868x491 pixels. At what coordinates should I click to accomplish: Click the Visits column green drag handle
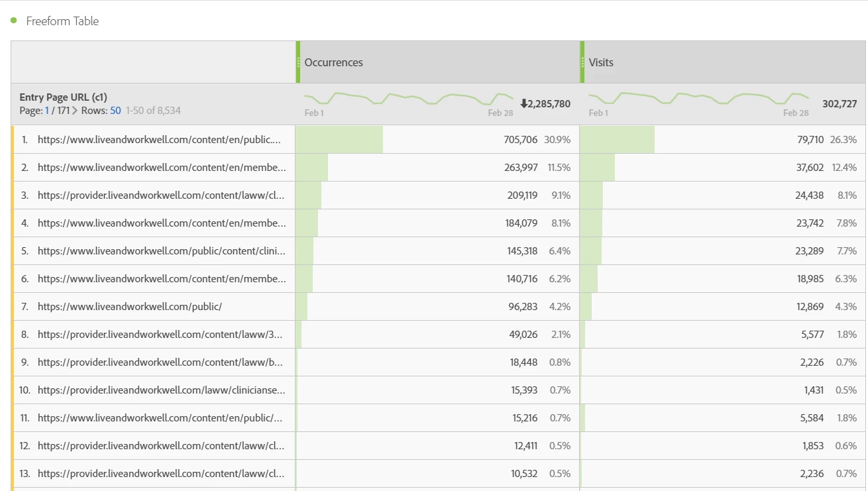(582, 62)
